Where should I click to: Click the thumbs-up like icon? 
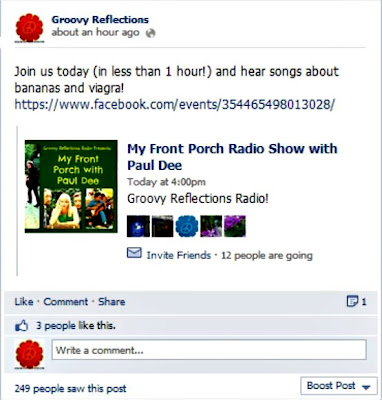point(22,326)
